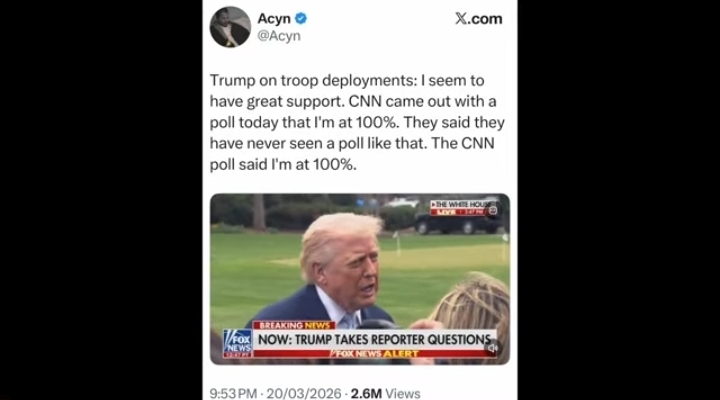Image resolution: width=720 pixels, height=400 pixels.
Task: Click the 20/03/2026 post date
Action: tap(304, 394)
